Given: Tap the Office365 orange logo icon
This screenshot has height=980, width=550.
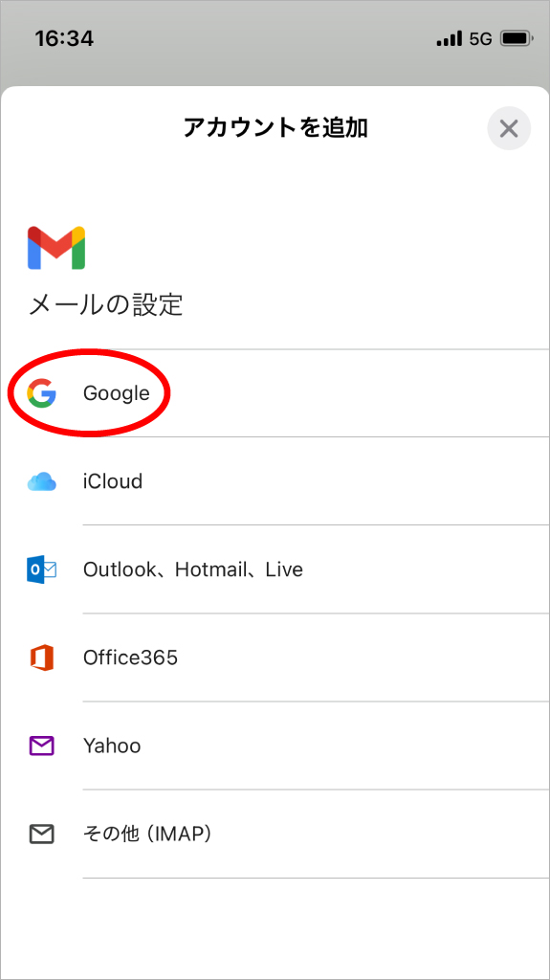Looking at the screenshot, I should pyautogui.click(x=42, y=658).
